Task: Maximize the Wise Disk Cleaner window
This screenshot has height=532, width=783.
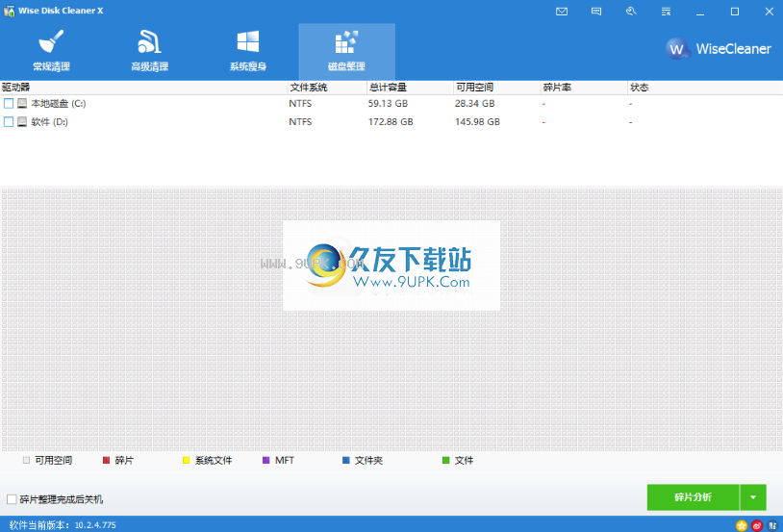Action: click(x=735, y=11)
